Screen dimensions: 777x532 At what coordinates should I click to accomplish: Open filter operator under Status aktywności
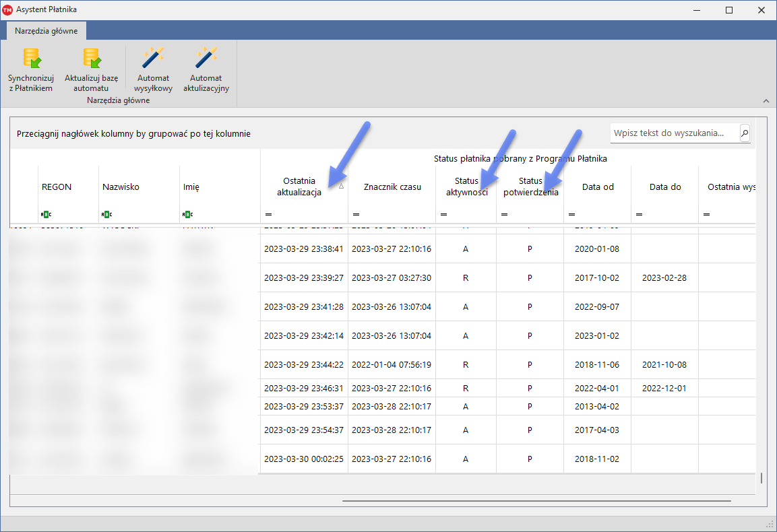click(443, 215)
